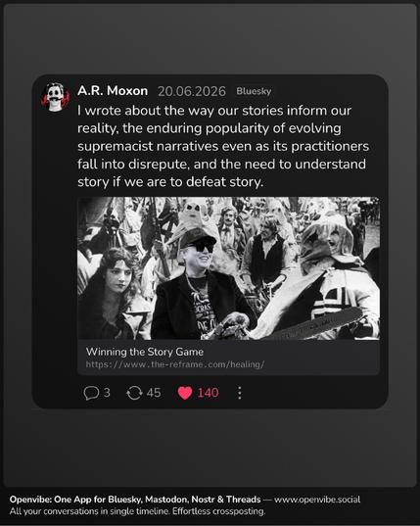Click the woman's face in preview image
Screen dimensions: 420x526
point(119,271)
